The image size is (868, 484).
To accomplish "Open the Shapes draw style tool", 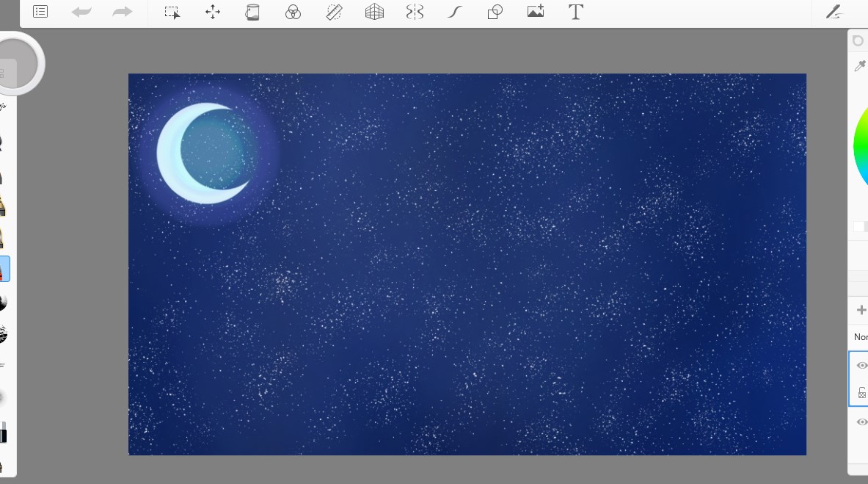I will click(x=495, y=12).
